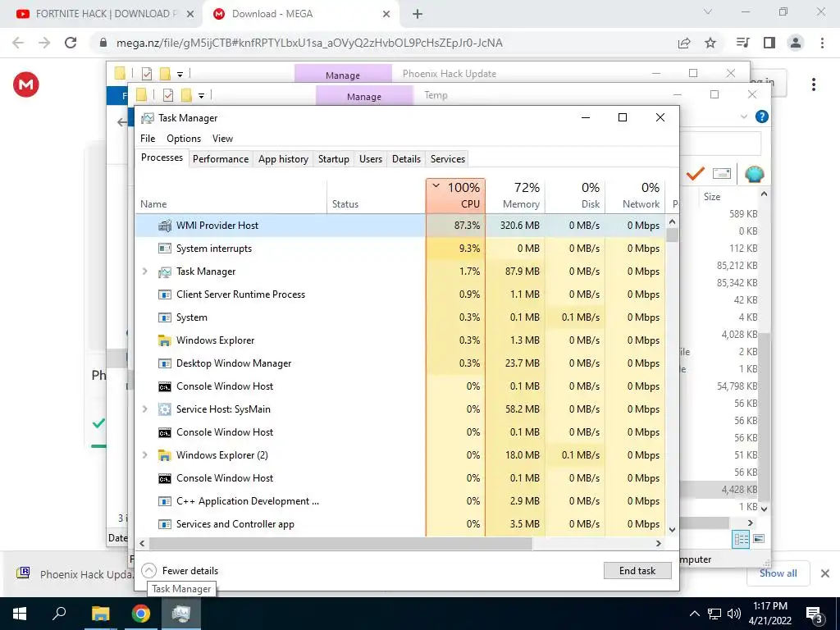Sort processes by the Network column
The width and height of the screenshot is (840, 630).
(635, 196)
